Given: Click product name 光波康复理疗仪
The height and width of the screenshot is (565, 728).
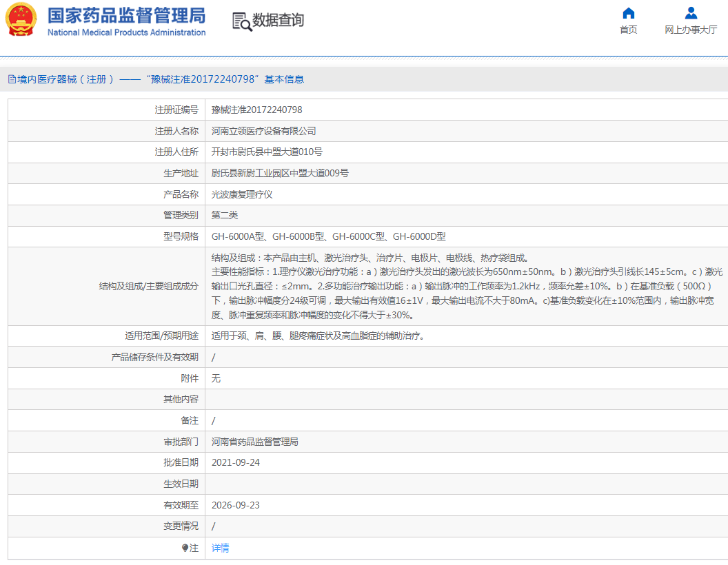Looking at the screenshot, I should 242,194.
